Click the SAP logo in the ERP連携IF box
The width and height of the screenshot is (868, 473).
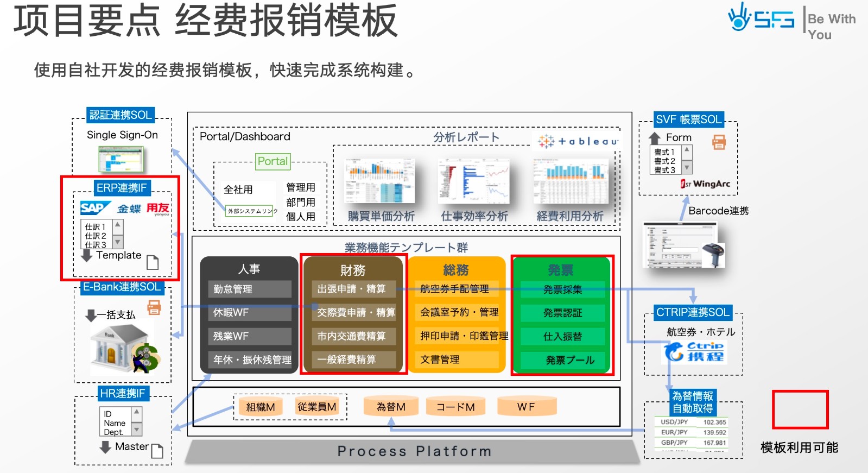coord(94,208)
